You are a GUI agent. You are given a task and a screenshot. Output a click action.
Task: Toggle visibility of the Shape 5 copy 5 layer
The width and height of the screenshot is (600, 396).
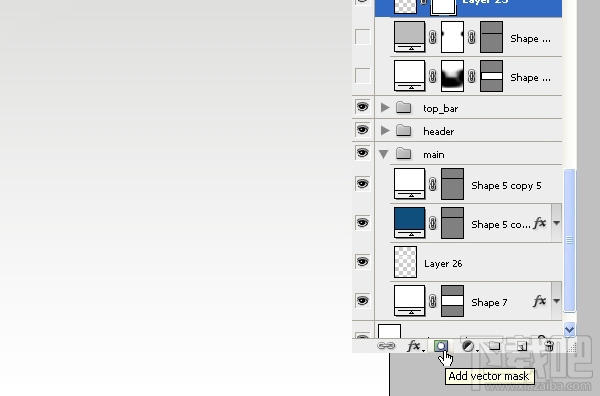coord(362,184)
